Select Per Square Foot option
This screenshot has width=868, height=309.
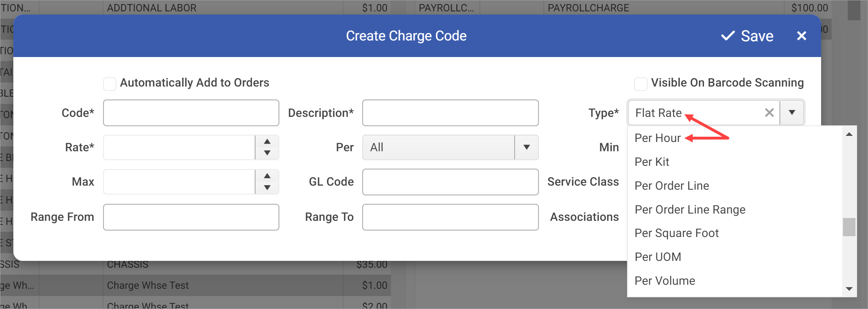click(677, 233)
